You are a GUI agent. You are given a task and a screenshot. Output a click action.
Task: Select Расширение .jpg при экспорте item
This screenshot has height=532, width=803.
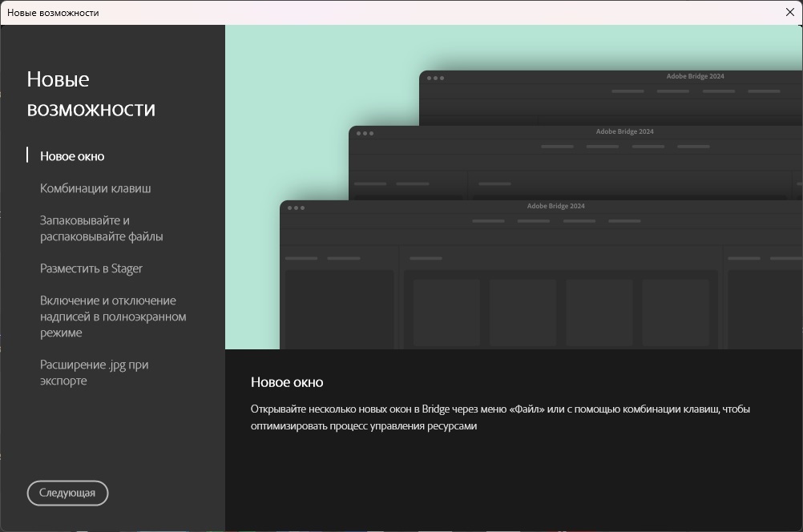click(x=94, y=373)
